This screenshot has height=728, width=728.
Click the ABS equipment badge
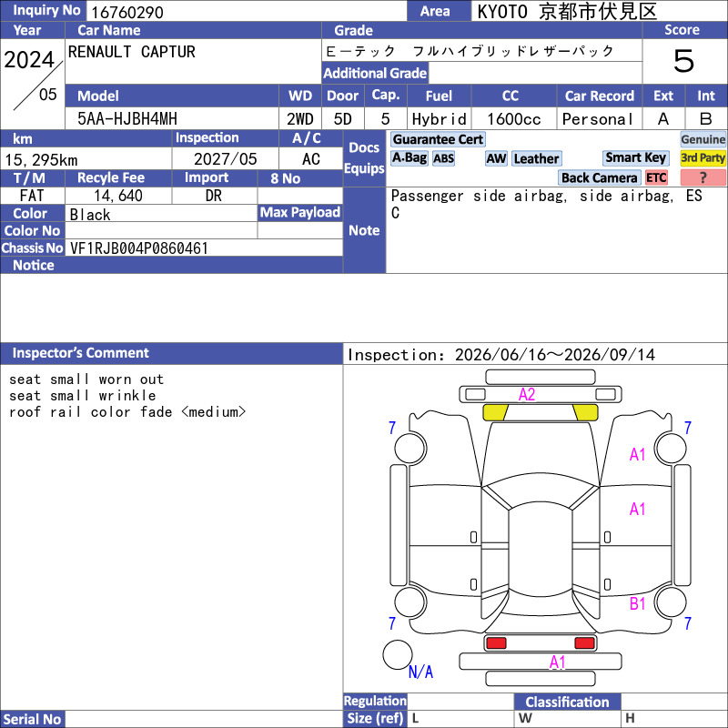click(x=443, y=158)
